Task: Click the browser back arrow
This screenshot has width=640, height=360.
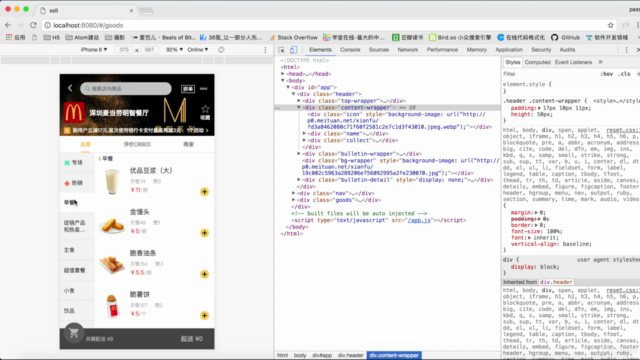Action: click(x=8, y=25)
